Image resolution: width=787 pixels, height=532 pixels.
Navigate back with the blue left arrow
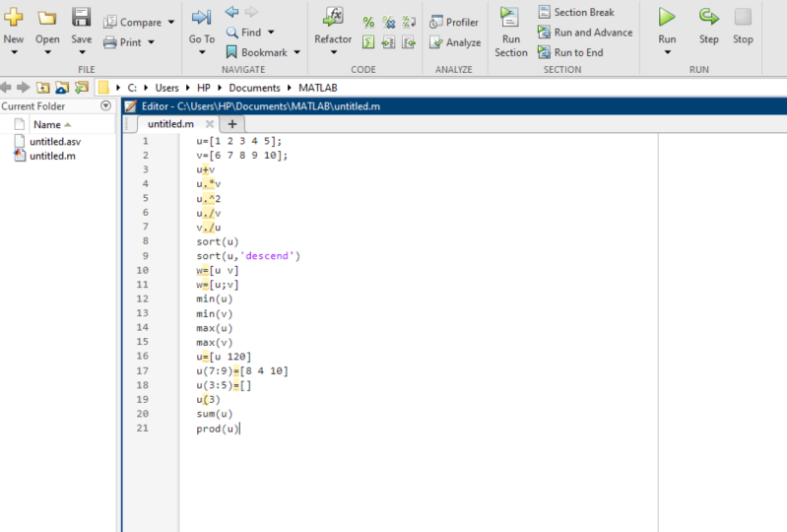231,12
